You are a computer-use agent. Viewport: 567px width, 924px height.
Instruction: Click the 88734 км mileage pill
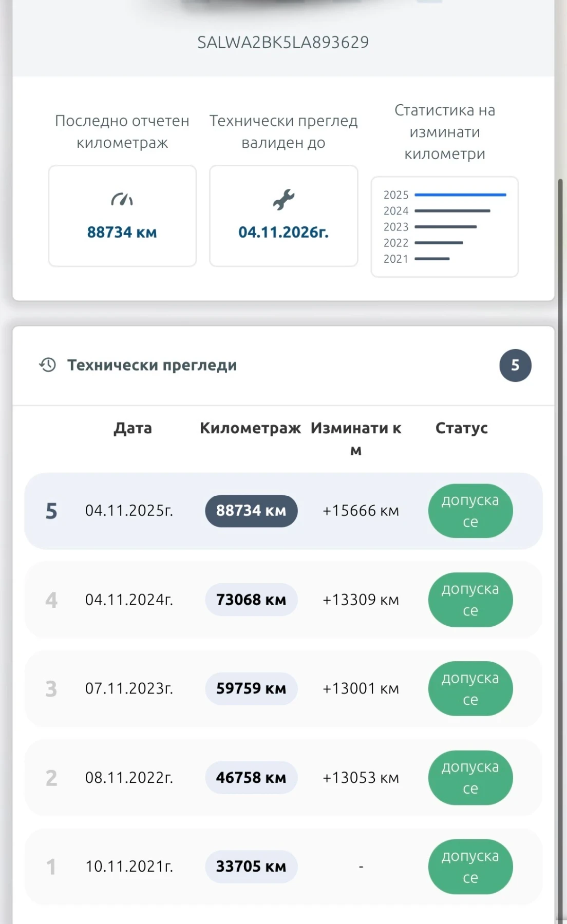(251, 511)
